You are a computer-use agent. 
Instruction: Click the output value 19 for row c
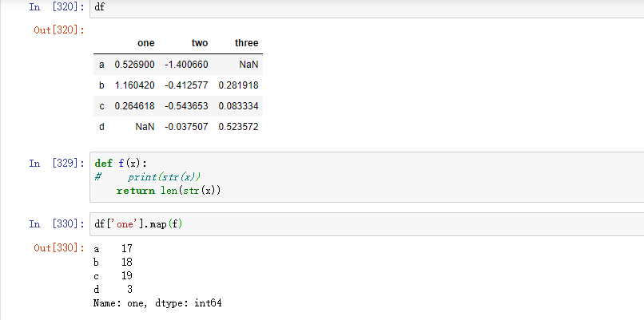point(126,275)
